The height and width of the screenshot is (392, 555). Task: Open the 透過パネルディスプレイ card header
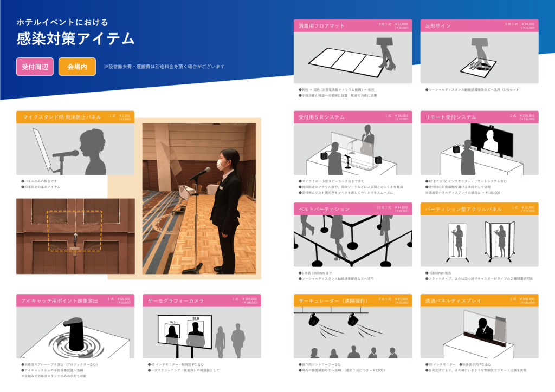pyautogui.click(x=479, y=300)
